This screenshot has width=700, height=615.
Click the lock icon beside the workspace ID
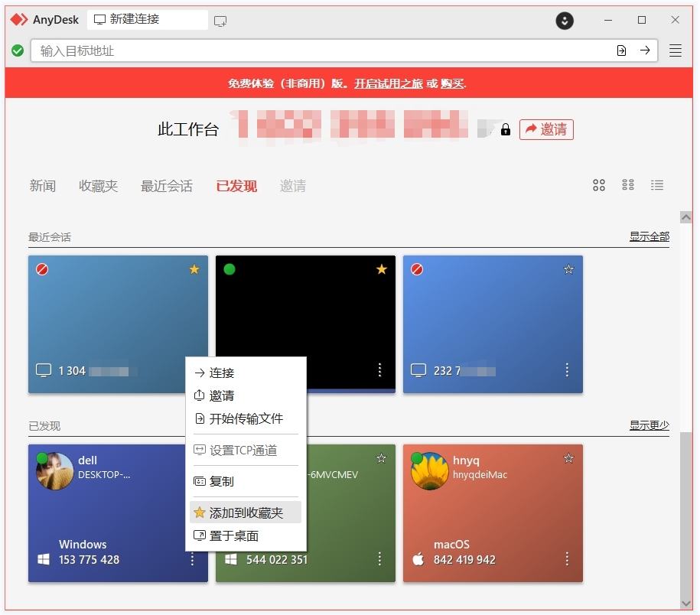505,130
